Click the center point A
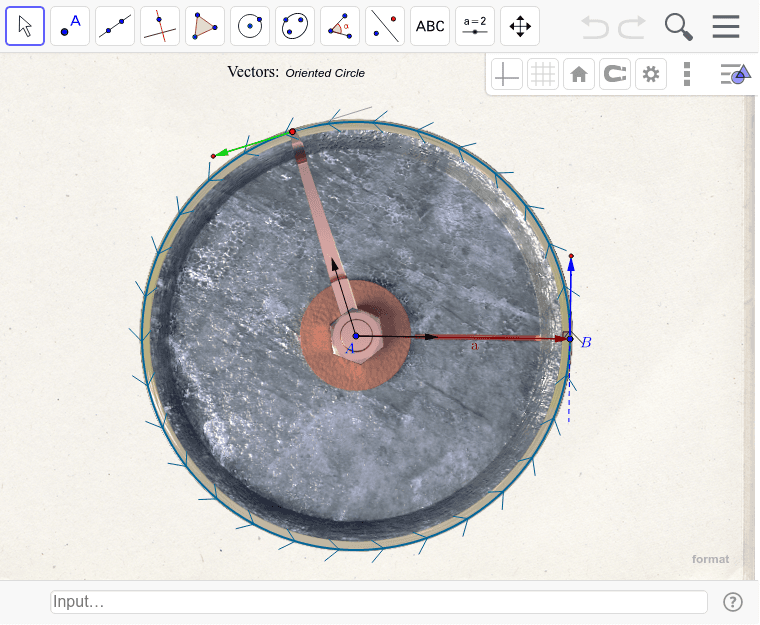Screen dimensions: 760x625 click(x=356, y=336)
